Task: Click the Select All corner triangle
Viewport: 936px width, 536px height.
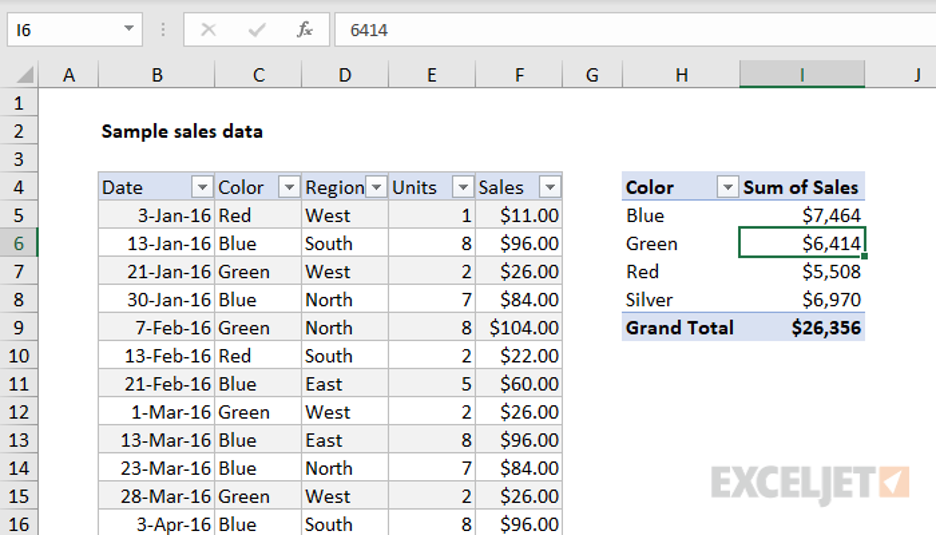Action: tap(24, 75)
